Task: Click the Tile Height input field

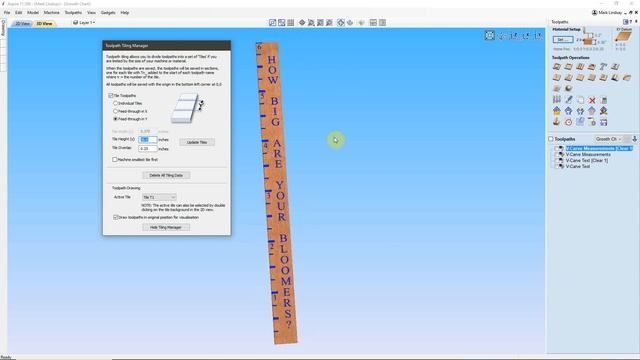Action: click(x=148, y=140)
